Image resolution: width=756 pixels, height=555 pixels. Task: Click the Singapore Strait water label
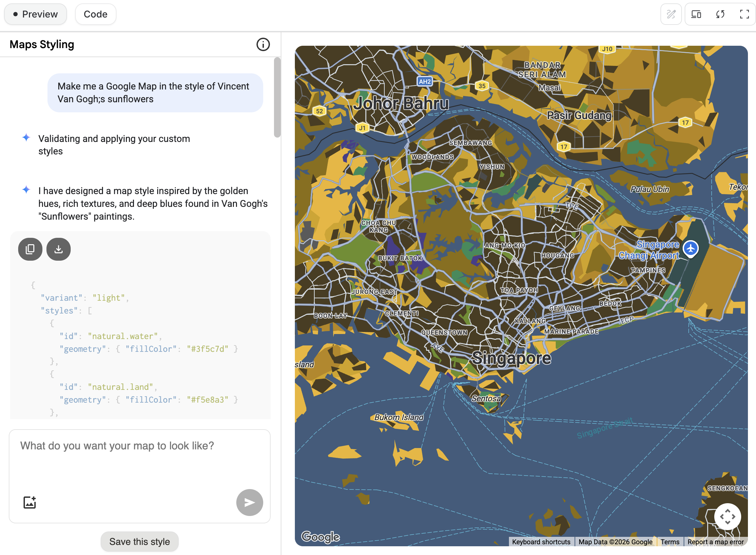point(605,428)
